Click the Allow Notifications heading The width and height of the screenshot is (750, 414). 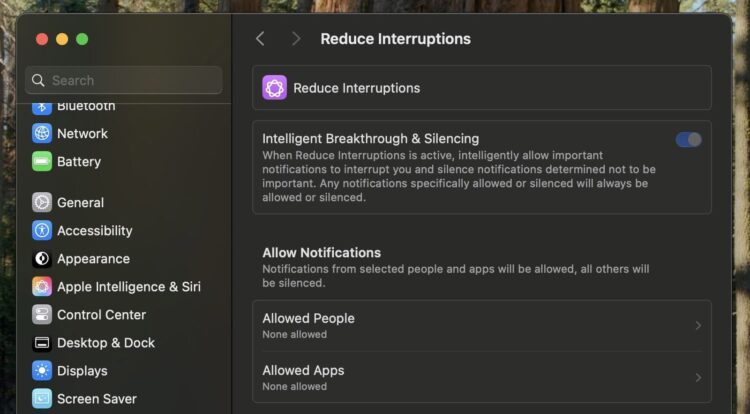click(x=321, y=252)
